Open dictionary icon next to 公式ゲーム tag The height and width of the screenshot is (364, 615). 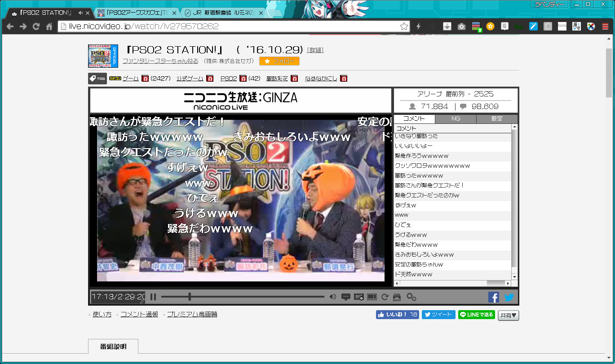click(x=209, y=79)
